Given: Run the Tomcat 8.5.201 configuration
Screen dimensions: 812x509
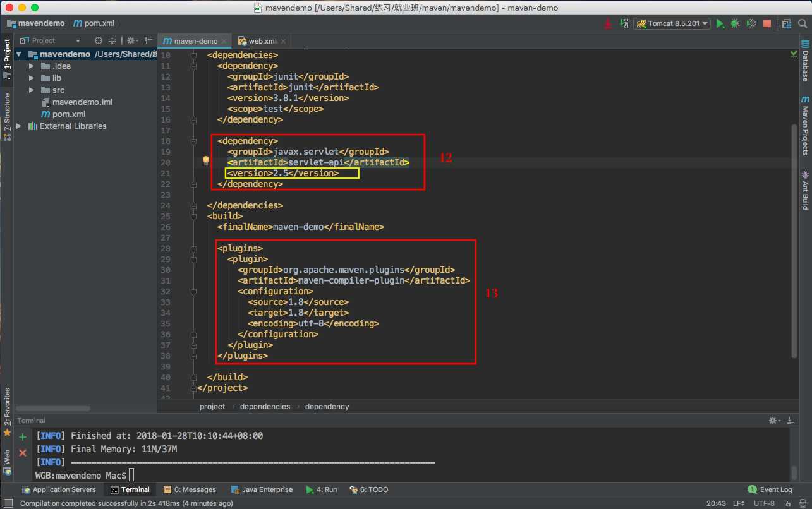Looking at the screenshot, I should click(720, 23).
